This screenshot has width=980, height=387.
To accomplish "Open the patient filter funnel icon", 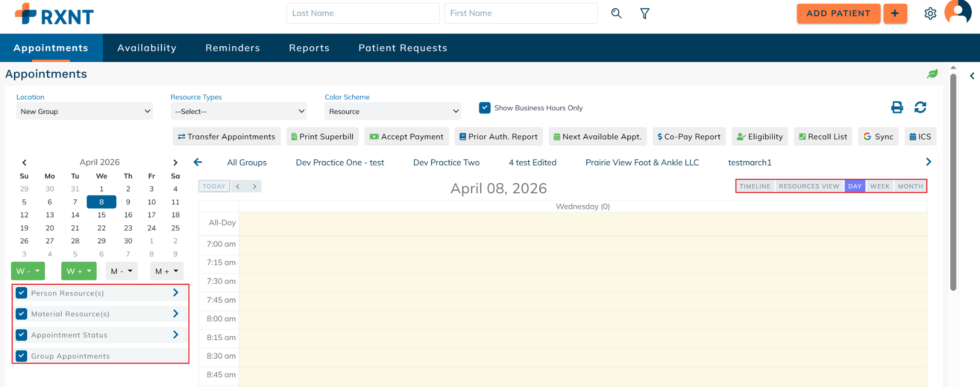I will point(645,13).
